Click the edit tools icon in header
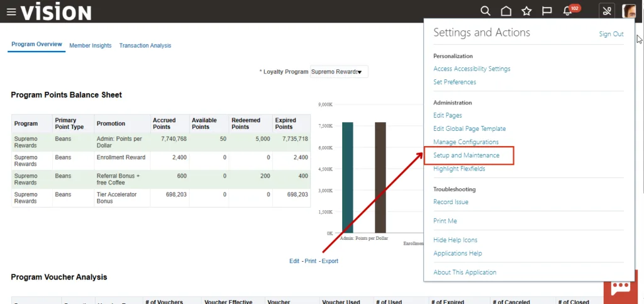The width and height of the screenshot is (644, 304). [x=607, y=11]
